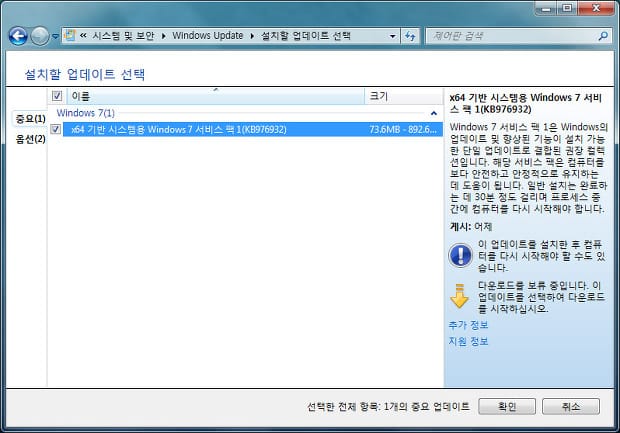
Task: Expand the Windows Update breadcrumb arrow
Action: click(x=253, y=36)
